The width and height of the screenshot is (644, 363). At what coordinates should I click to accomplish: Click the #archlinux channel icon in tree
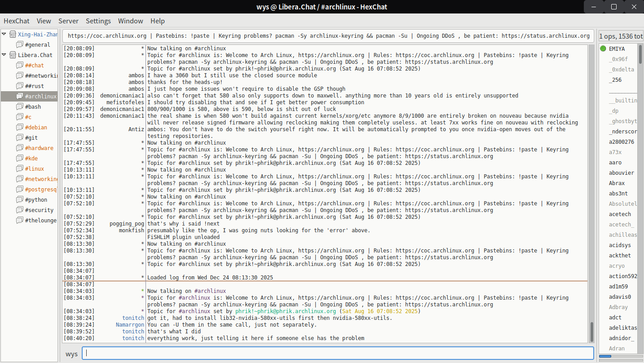point(19,96)
